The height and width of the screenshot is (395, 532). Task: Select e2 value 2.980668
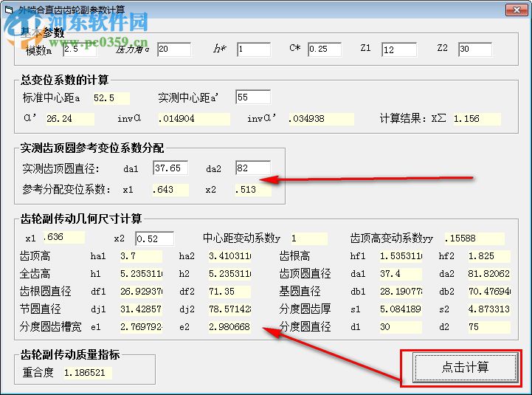229,327
